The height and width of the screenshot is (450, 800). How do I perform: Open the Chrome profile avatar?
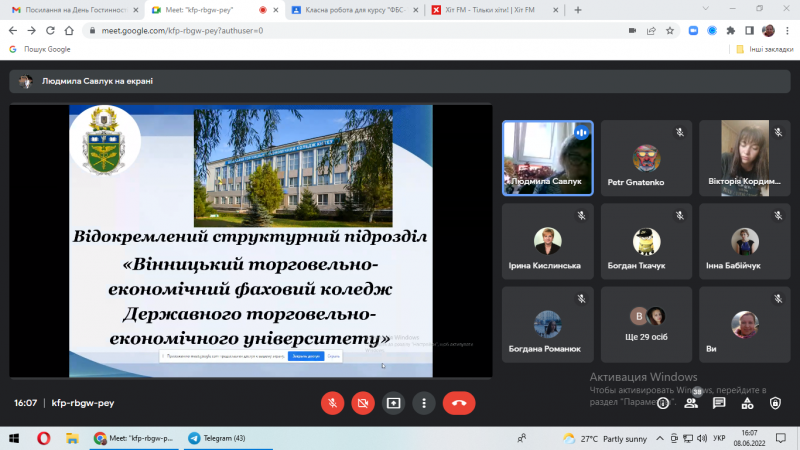pos(768,31)
